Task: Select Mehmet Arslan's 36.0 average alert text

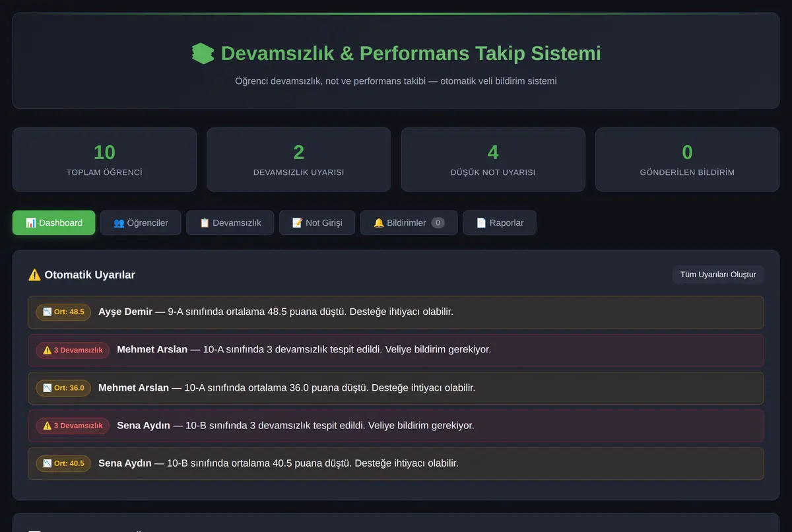Action: point(286,388)
